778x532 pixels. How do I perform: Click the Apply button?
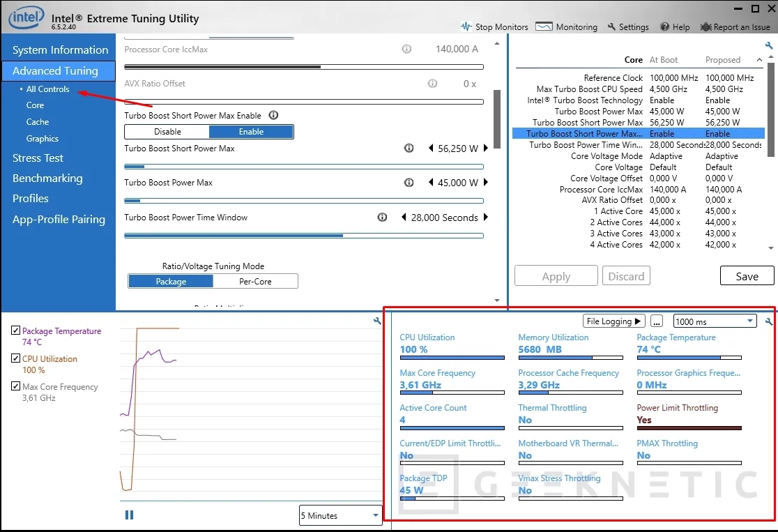click(x=556, y=276)
